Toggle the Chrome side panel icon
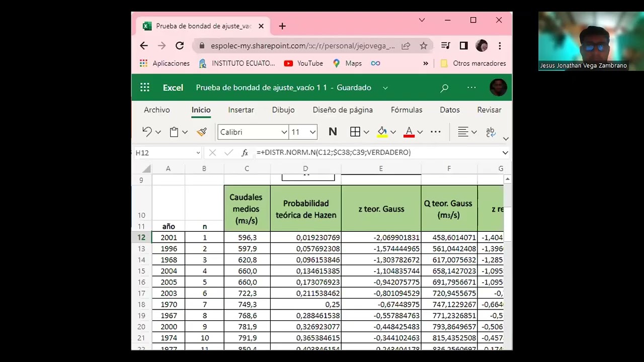The image size is (644, 362). click(464, 46)
